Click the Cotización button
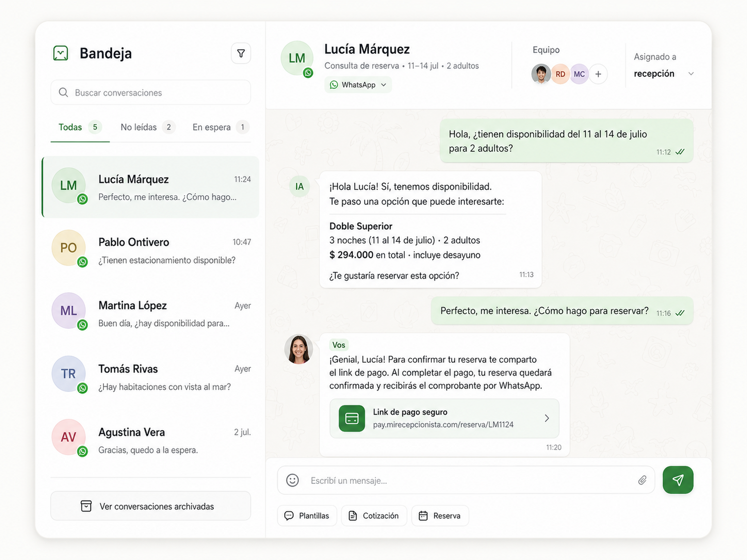 [374, 515]
